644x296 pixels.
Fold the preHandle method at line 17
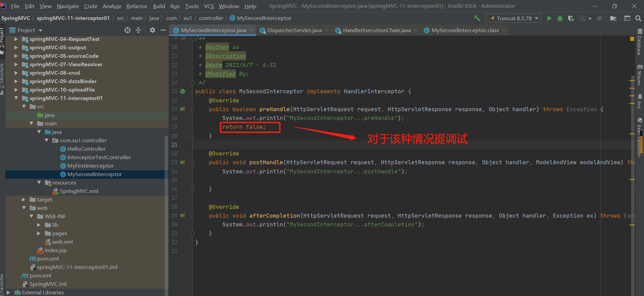click(193, 109)
